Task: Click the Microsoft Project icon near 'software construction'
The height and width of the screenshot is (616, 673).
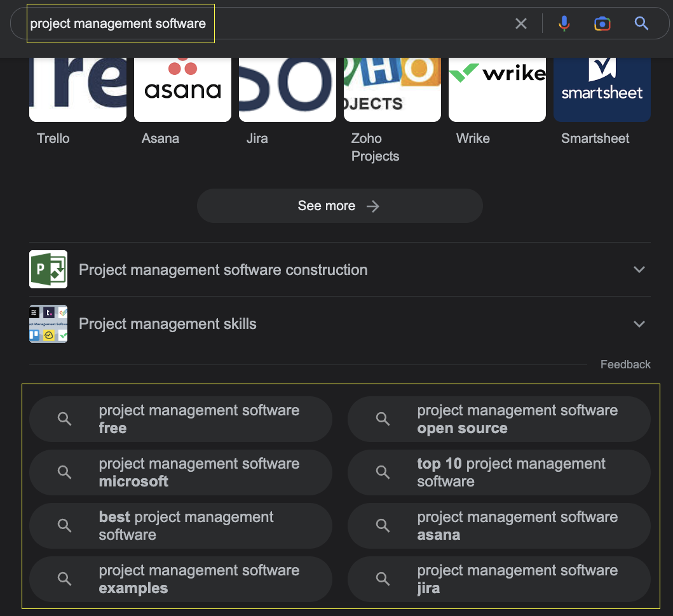Action: click(x=48, y=269)
